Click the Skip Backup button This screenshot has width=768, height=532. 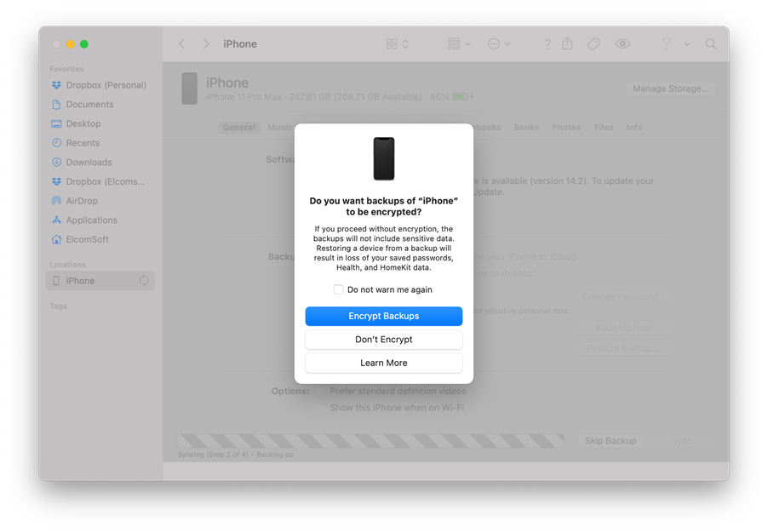pos(610,441)
